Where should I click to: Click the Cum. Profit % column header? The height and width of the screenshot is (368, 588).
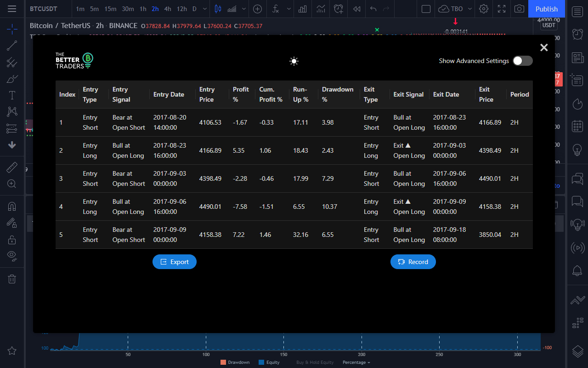click(271, 94)
